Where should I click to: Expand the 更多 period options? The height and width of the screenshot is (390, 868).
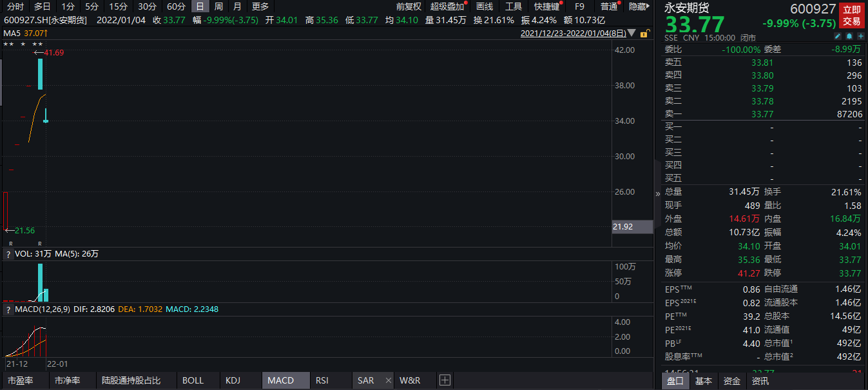tap(260, 6)
